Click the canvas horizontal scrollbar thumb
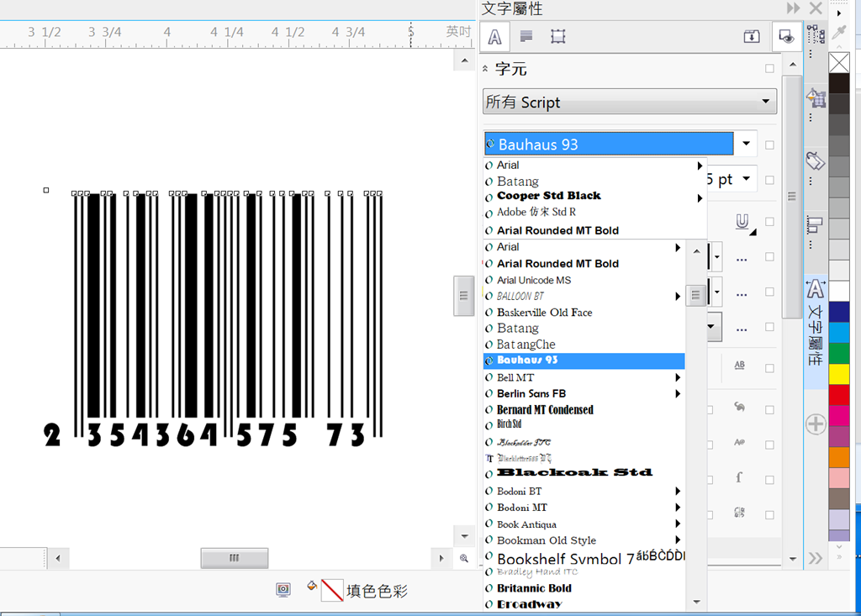 click(235, 558)
